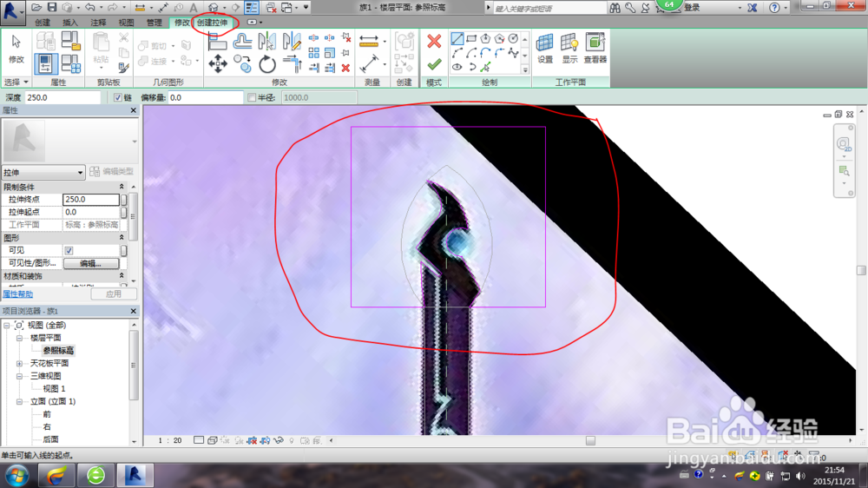Click the red Delete X in Modify panel
The width and height of the screenshot is (868, 488).
[345, 68]
